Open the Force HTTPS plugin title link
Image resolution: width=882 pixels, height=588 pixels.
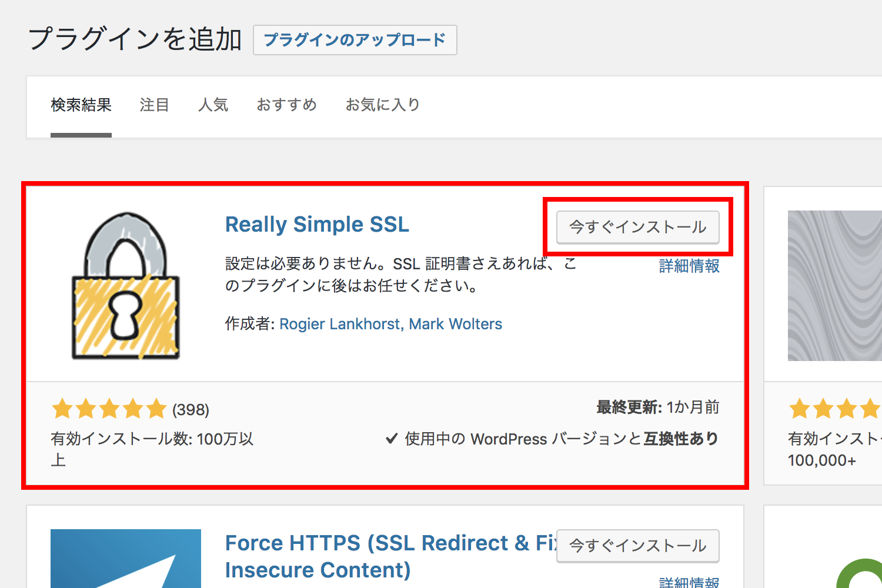pos(391,556)
